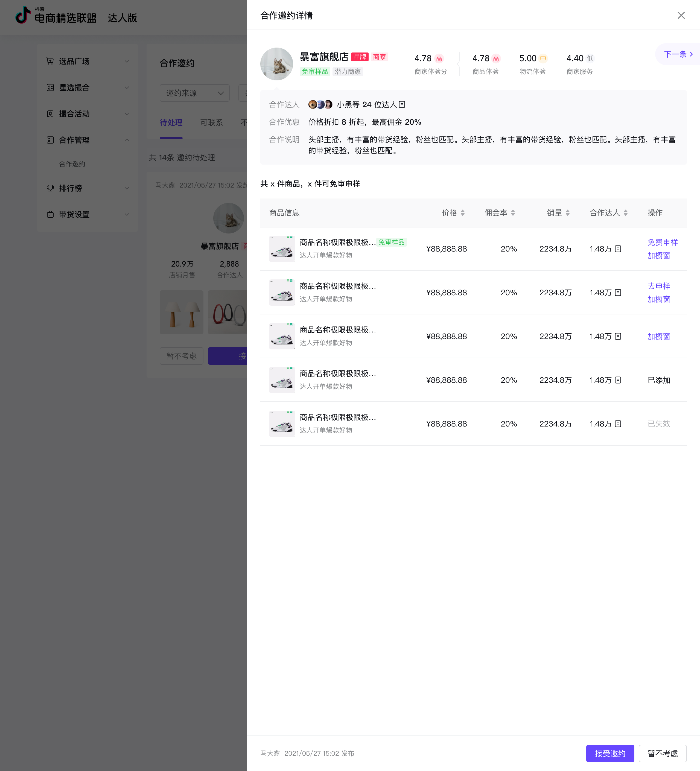Open the 邀约来源 dropdown
This screenshot has width=700, height=771.
[x=194, y=93]
